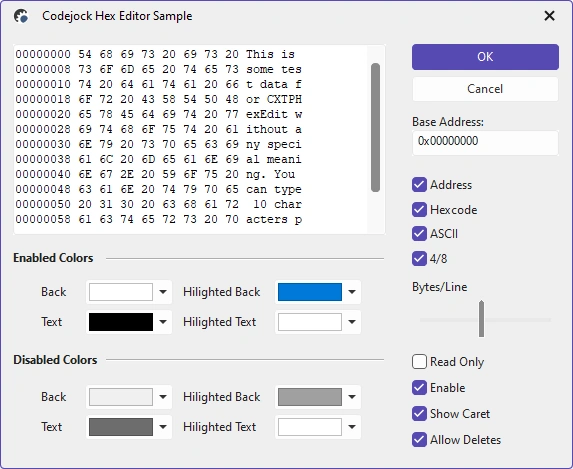This screenshot has height=469, width=573.
Task: Uncheck Show Caret
Action: [x=419, y=413]
